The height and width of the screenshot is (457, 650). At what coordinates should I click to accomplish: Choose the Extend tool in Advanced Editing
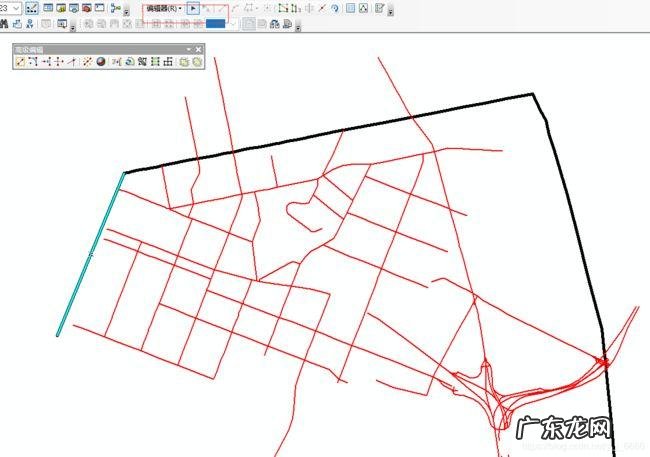(46, 62)
